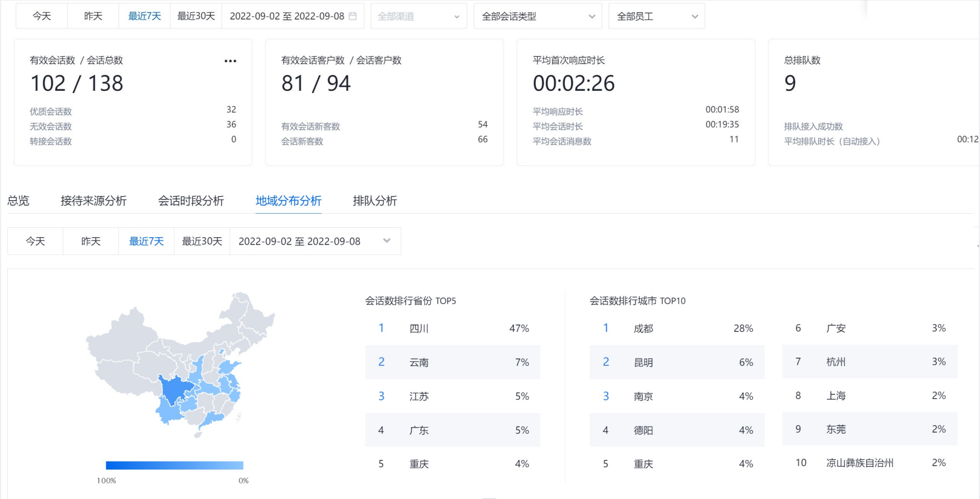Click the map's blue gradient legend bar
This screenshot has width=980, height=499.
coord(175,465)
